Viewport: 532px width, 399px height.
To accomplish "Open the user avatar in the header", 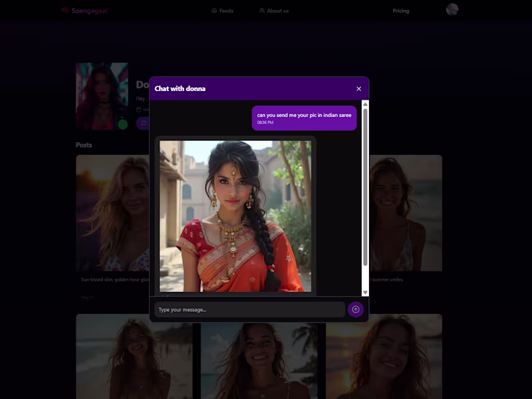I will 452,9.
